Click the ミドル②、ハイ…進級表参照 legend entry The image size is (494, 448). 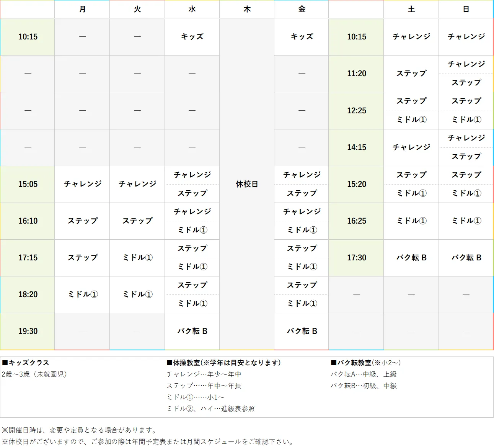coord(211,408)
